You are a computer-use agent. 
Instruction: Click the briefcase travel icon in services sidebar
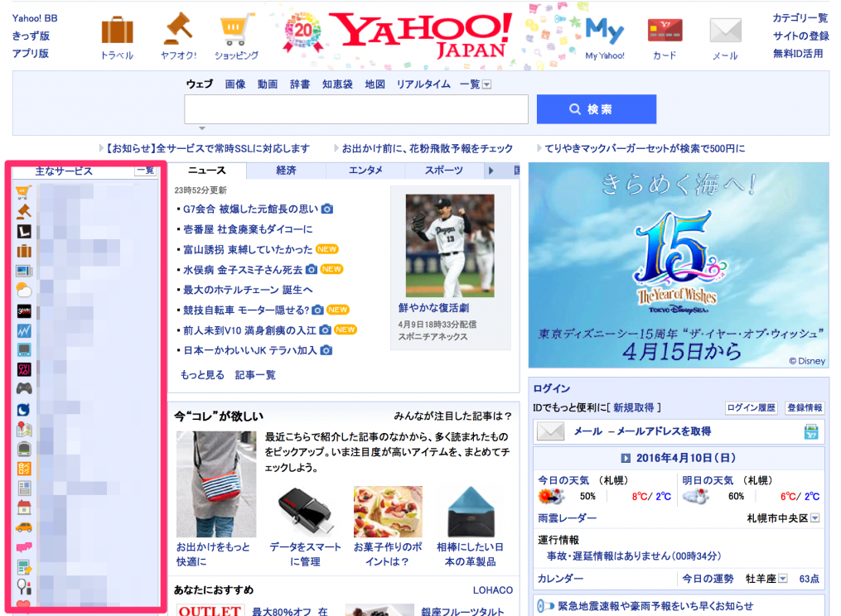[23, 251]
